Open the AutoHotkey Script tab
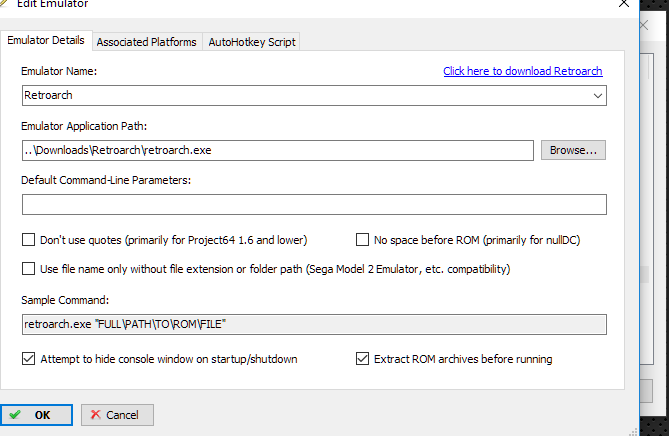The image size is (669, 436). tap(252, 42)
